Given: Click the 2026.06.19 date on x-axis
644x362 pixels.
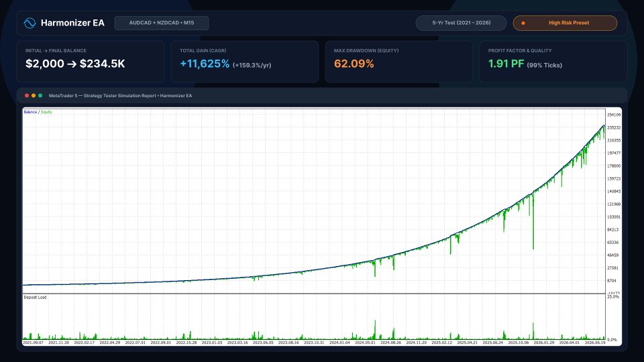Looking at the screenshot, I should coord(595,343).
